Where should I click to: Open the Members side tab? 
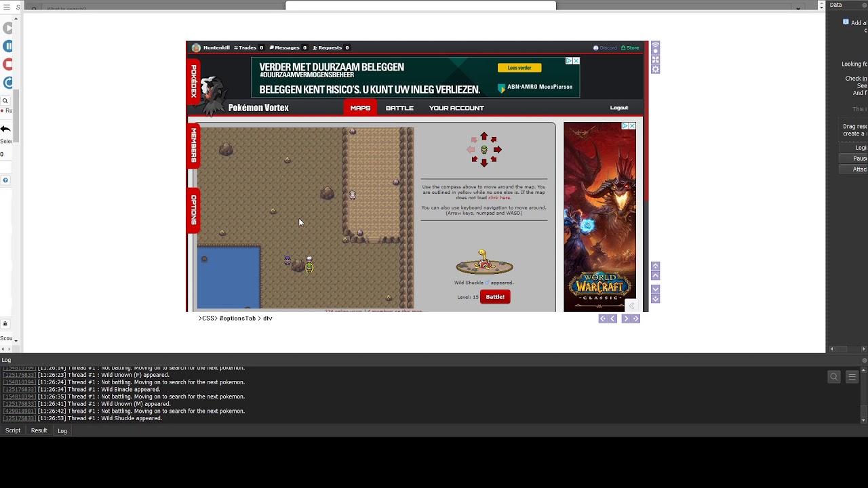[x=193, y=144]
